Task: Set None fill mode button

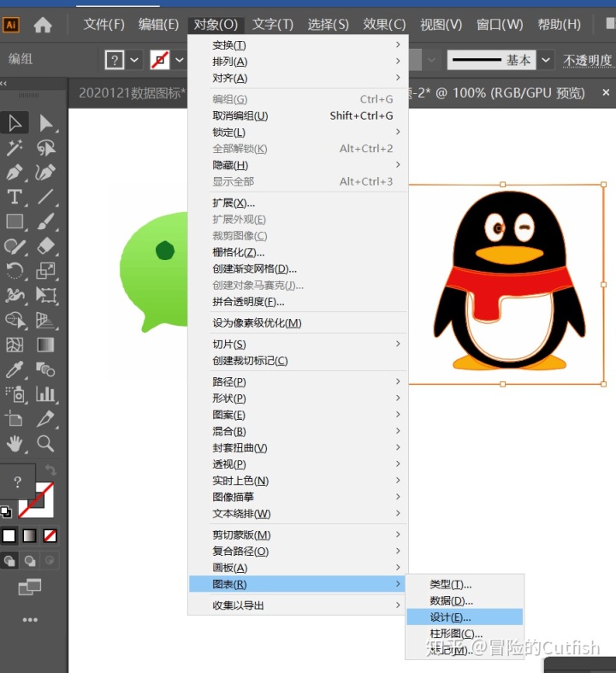Action: click(x=50, y=535)
